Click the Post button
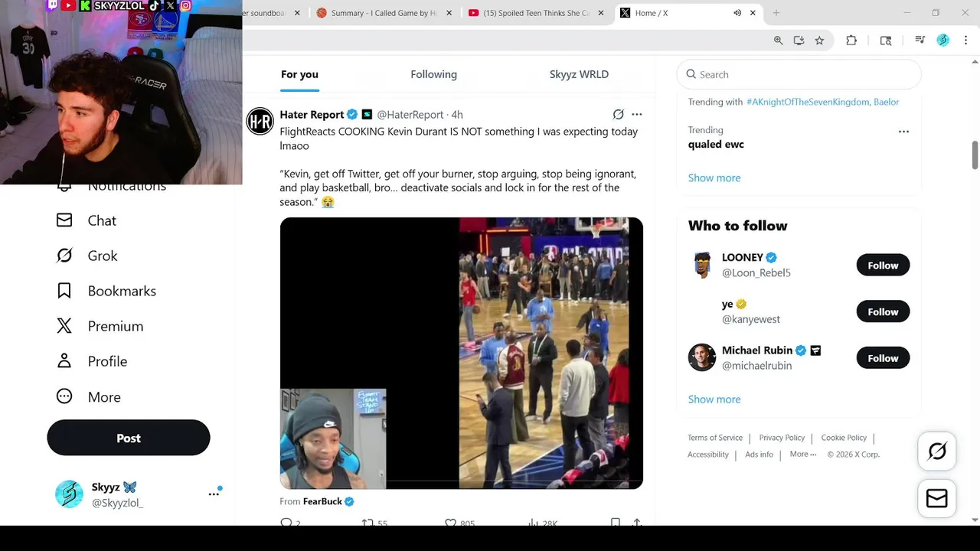The width and height of the screenshot is (980, 551). click(x=129, y=438)
